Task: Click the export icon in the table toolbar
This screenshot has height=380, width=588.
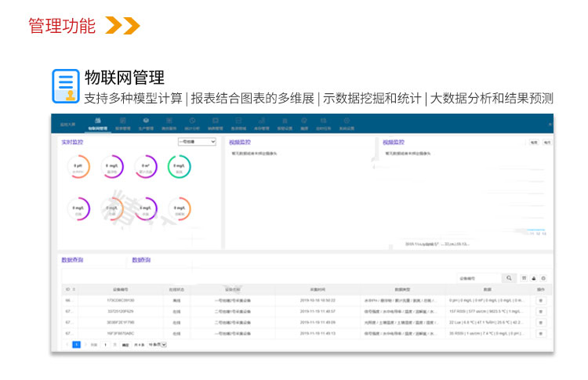Action: point(534,278)
